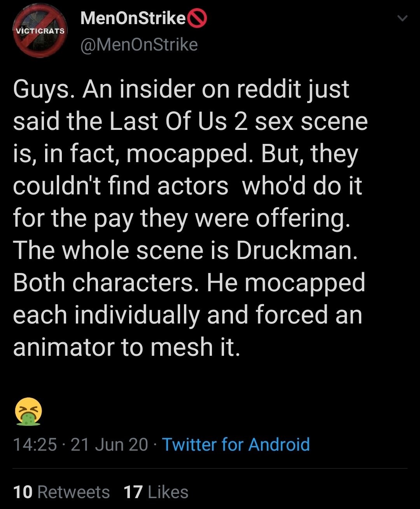Open the @MenOnStrike handle link
This screenshot has height=509, width=420.
point(139,45)
